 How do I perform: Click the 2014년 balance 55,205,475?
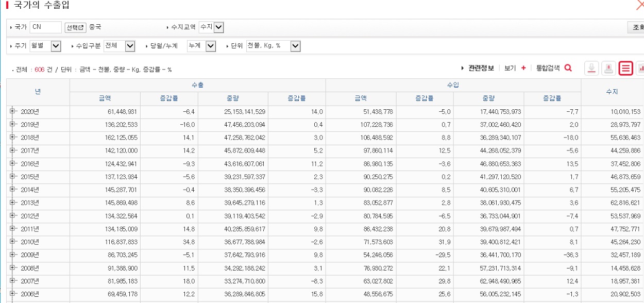(x=625, y=190)
